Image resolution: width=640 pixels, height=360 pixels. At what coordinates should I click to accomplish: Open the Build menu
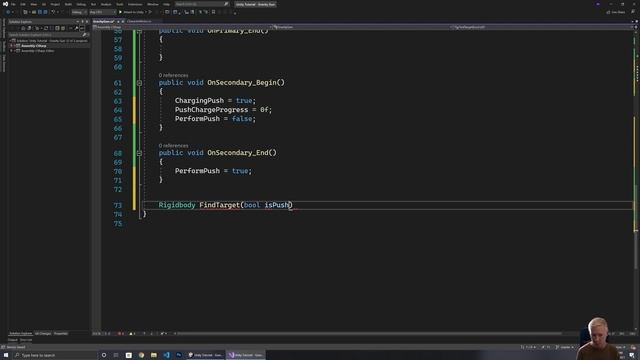pyautogui.click(x=68, y=4)
